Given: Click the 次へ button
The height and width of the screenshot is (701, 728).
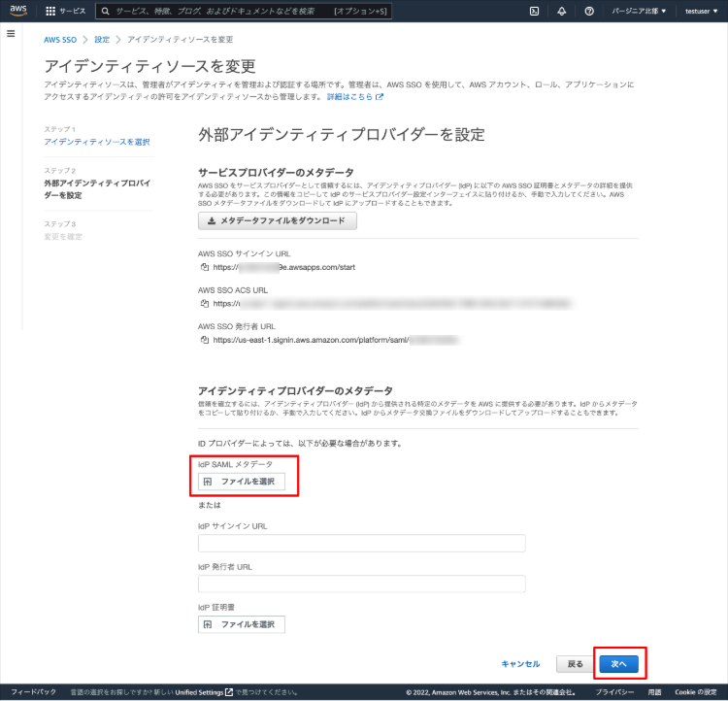Looking at the screenshot, I should pyautogui.click(x=619, y=664).
